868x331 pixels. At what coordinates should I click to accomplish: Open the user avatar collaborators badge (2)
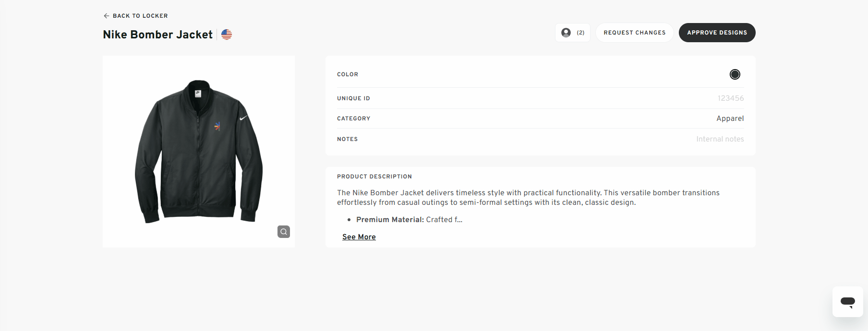(x=573, y=33)
